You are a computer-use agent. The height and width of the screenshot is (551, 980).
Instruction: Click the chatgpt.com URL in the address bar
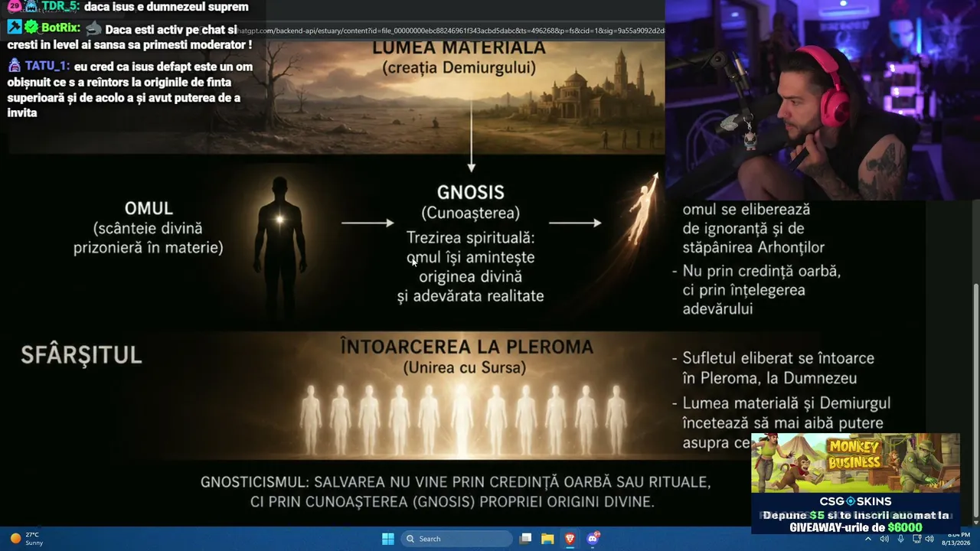[449, 31]
